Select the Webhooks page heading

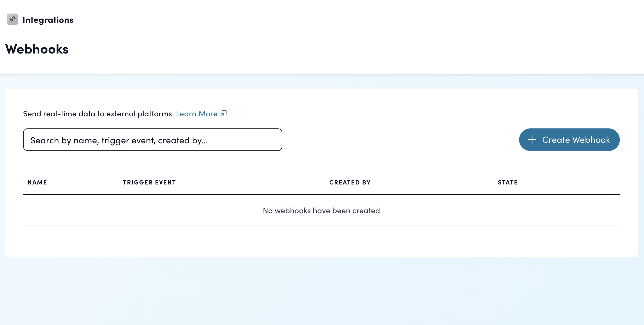point(37,48)
